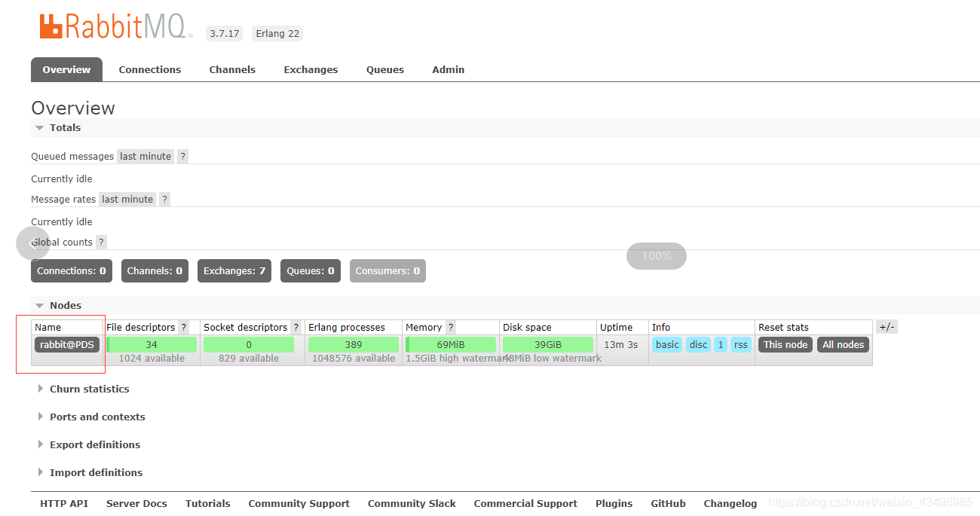Open the Channels tab

[232, 70]
